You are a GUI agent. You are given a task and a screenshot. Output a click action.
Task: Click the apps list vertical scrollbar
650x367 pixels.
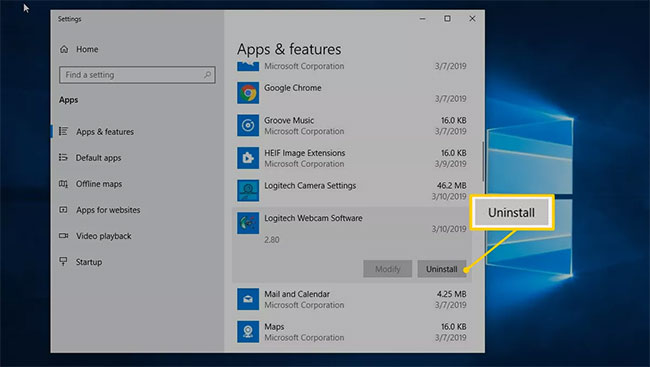click(483, 162)
